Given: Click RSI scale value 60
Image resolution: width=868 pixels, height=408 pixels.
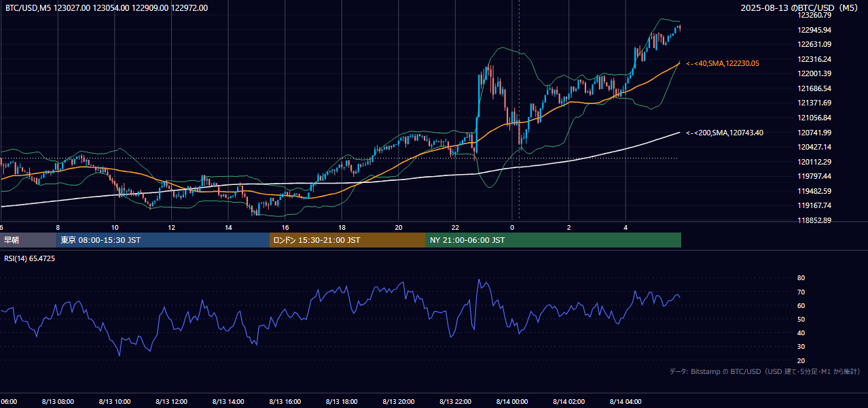Looking at the screenshot, I should [x=801, y=305].
